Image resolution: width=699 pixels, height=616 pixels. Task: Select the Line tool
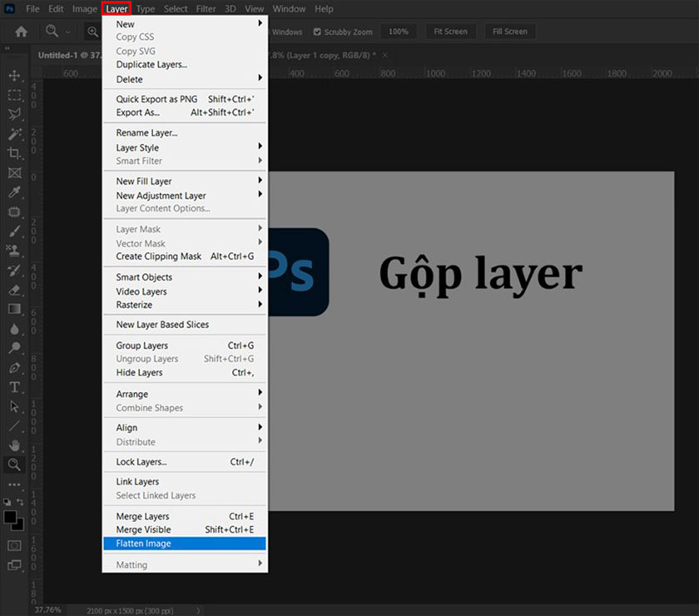pos(14,426)
